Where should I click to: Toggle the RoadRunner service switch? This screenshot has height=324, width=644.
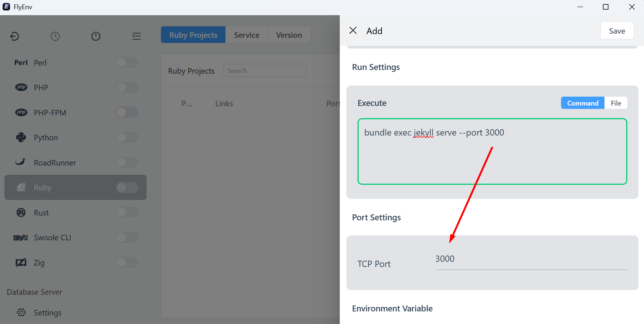(127, 162)
